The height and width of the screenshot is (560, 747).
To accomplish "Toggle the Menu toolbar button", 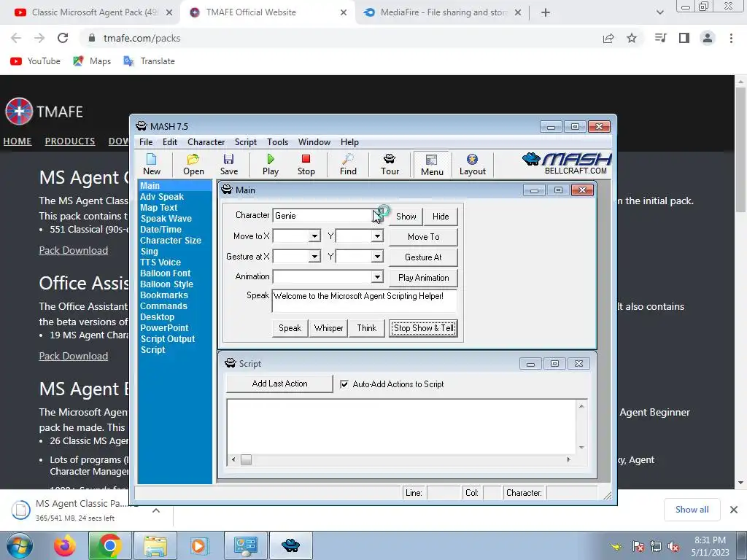I will [432, 165].
